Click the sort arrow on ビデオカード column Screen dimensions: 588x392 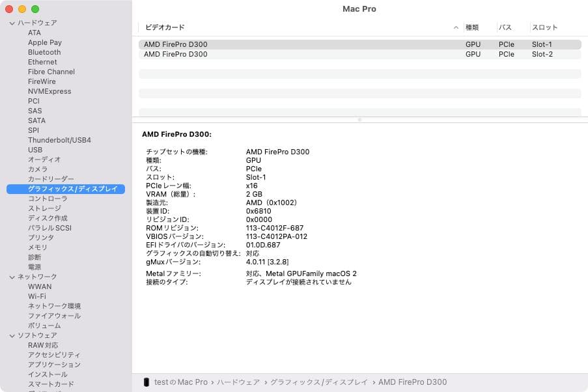(456, 27)
